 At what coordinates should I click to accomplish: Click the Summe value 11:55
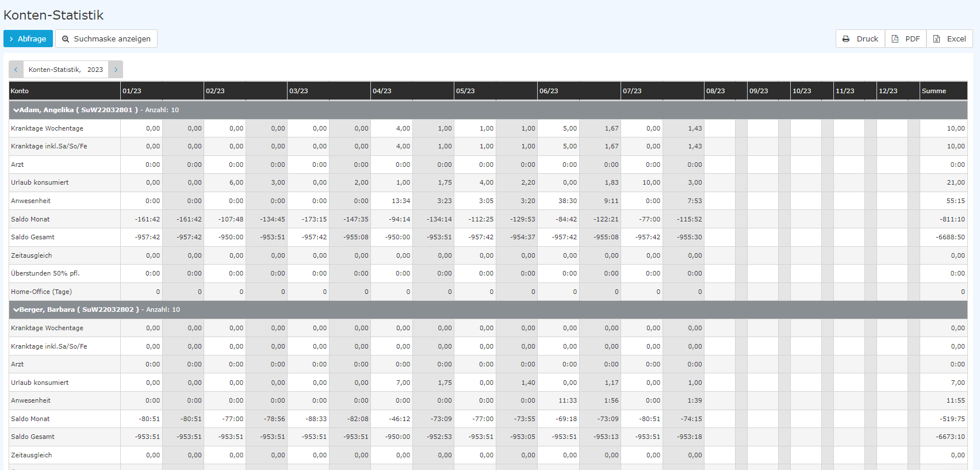956,400
